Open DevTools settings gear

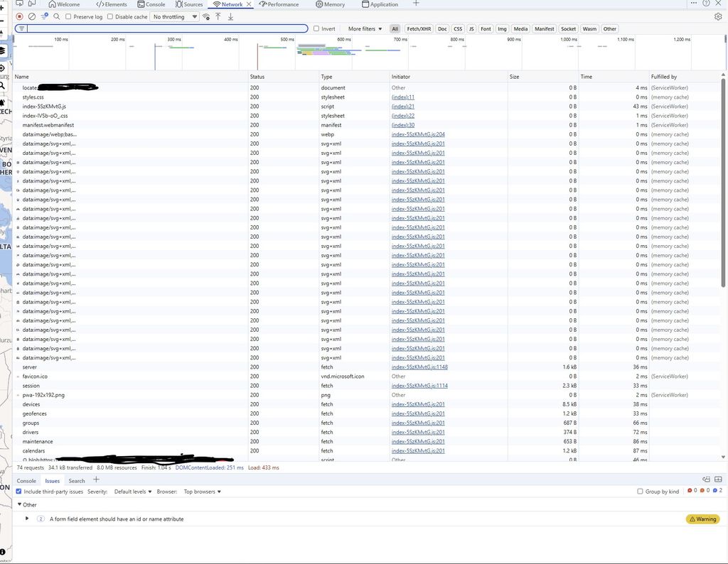(718, 16)
